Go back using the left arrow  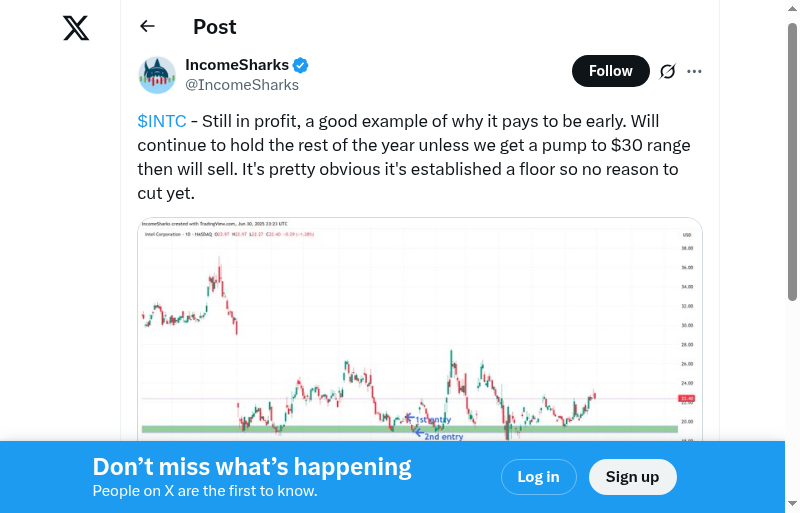[148, 27]
